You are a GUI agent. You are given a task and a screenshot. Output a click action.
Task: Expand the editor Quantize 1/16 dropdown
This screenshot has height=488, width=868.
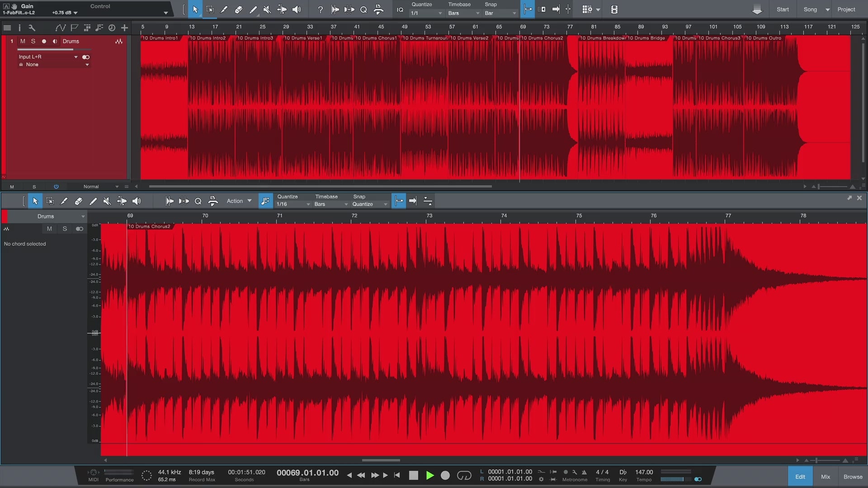click(x=293, y=204)
